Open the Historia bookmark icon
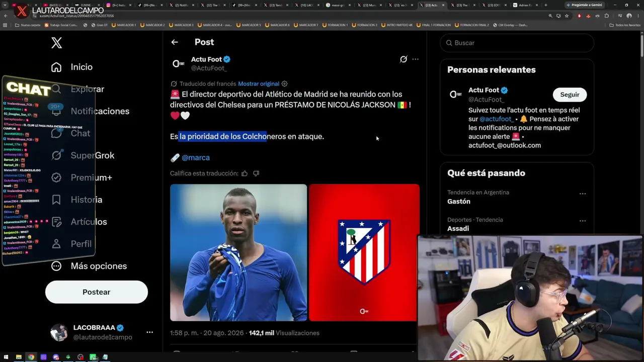The width and height of the screenshot is (644, 362). tap(56, 200)
